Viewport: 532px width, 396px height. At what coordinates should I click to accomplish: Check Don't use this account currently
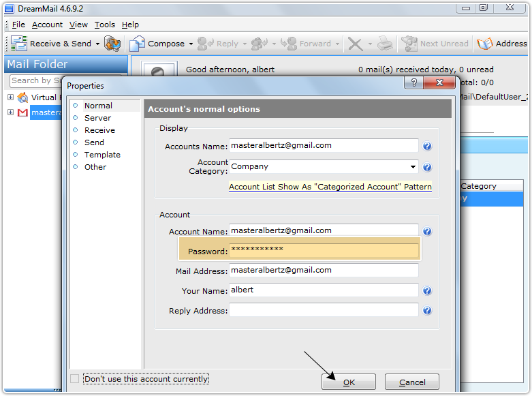coord(75,379)
